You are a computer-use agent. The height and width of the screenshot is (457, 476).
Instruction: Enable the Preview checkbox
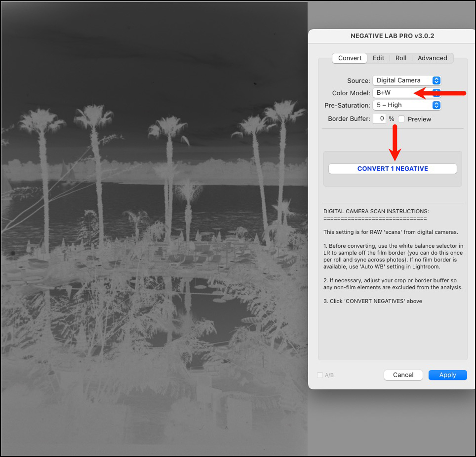pos(402,119)
